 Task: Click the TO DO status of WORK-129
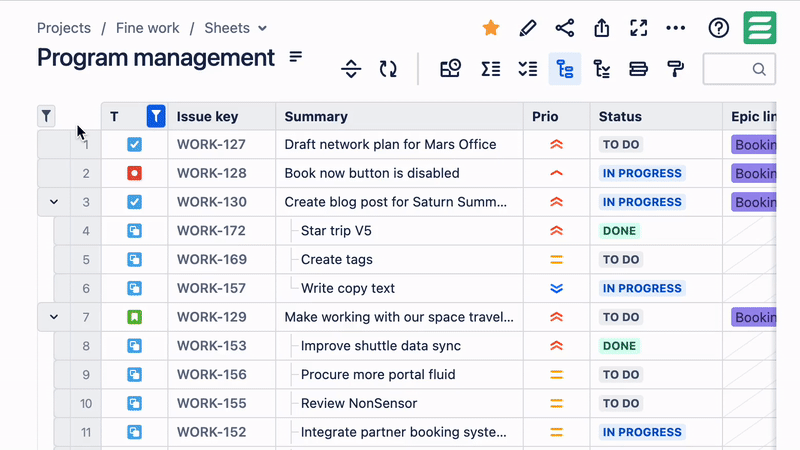coord(621,317)
